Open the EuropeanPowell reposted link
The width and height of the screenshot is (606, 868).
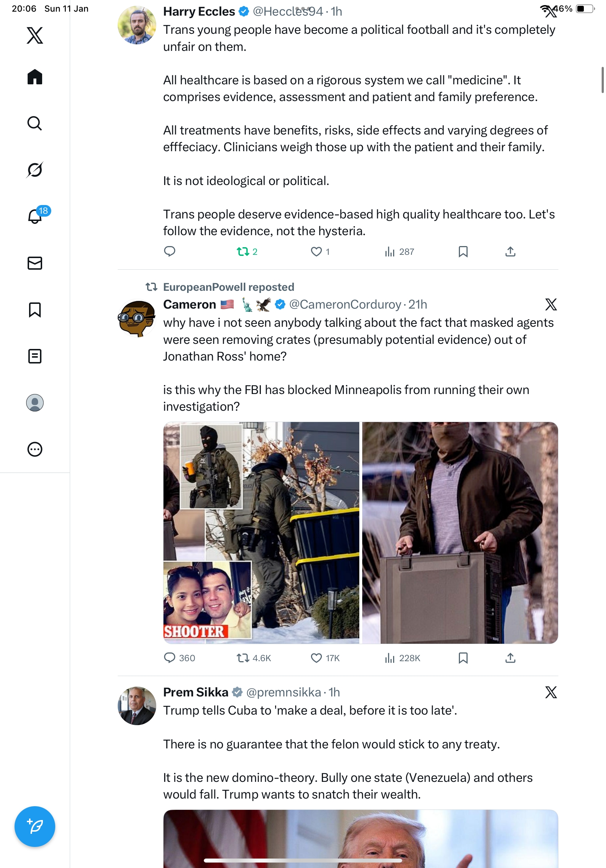(228, 287)
